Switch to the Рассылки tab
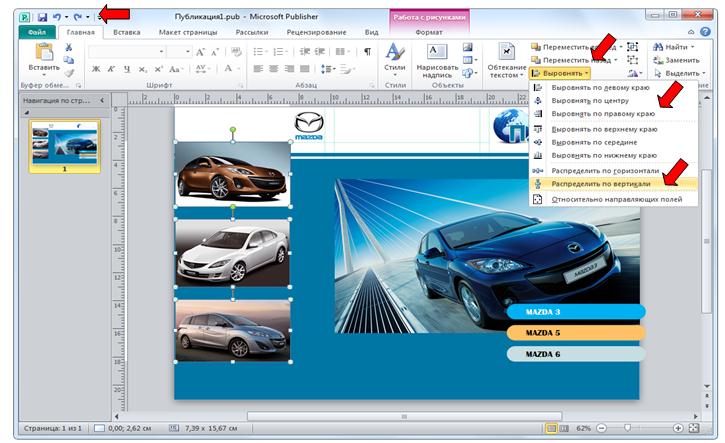This screenshot has width=725, height=443. [252, 32]
